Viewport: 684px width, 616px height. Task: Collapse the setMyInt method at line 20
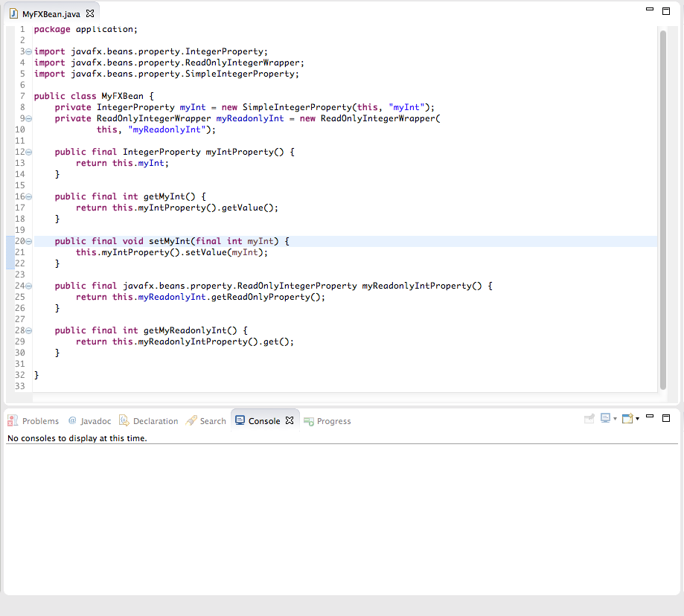click(28, 241)
